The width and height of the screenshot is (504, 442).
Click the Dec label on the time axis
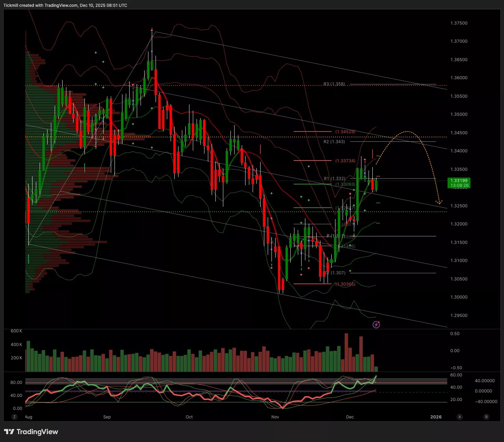pyautogui.click(x=350, y=417)
